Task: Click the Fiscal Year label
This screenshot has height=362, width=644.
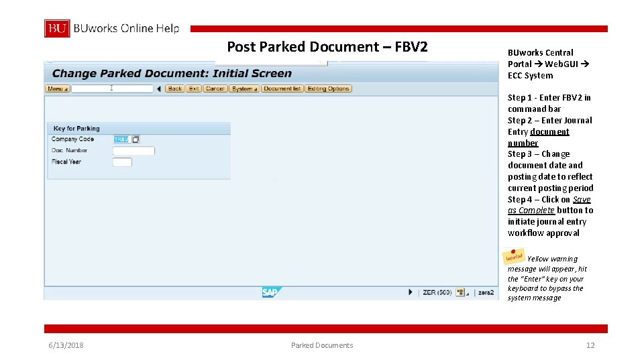Action: coord(66,162)
